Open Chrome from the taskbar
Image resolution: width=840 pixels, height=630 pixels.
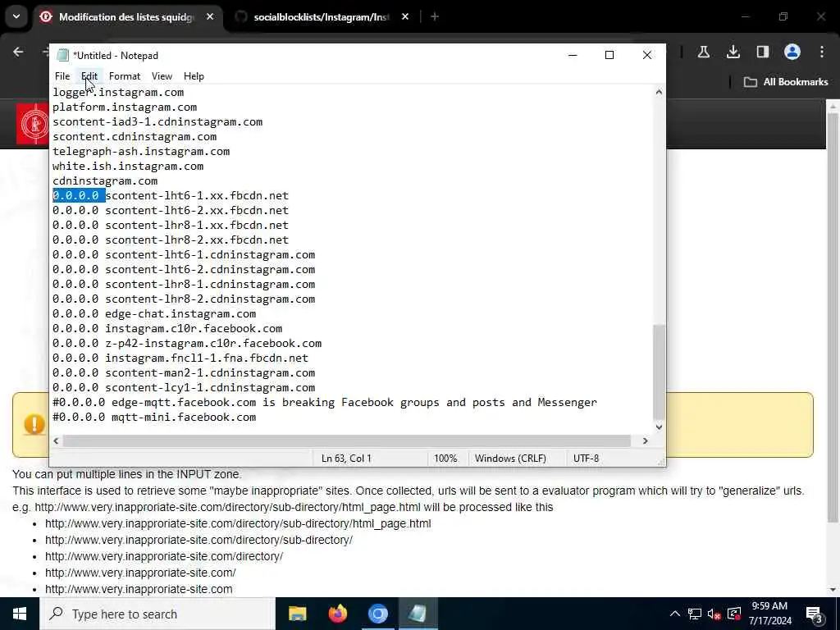point(377,614)
